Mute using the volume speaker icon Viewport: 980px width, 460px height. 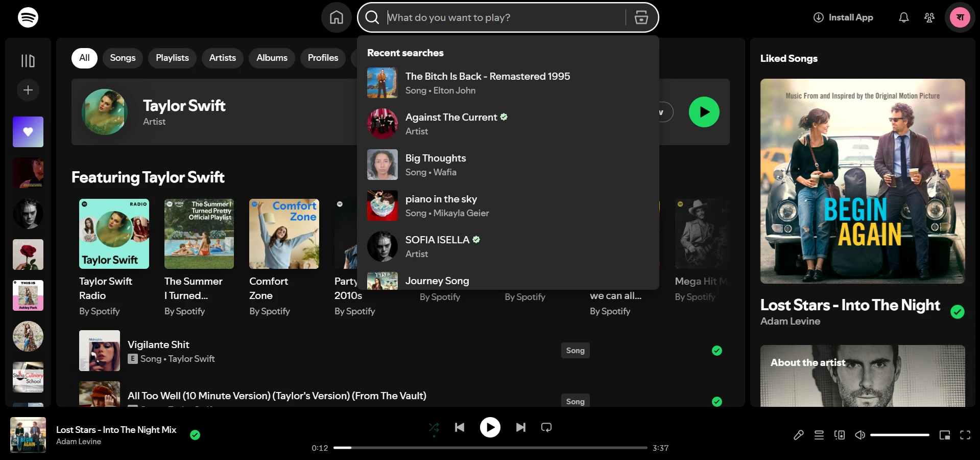860,435
